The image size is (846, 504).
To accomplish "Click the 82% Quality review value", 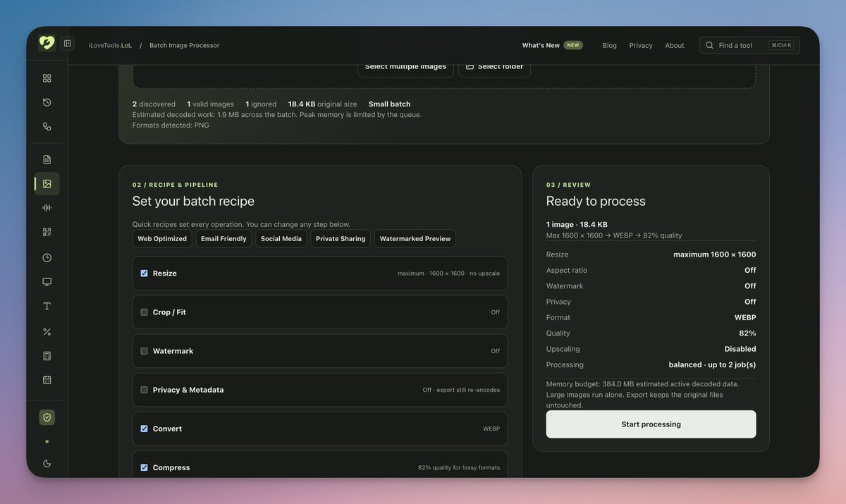I will point(747,333).
